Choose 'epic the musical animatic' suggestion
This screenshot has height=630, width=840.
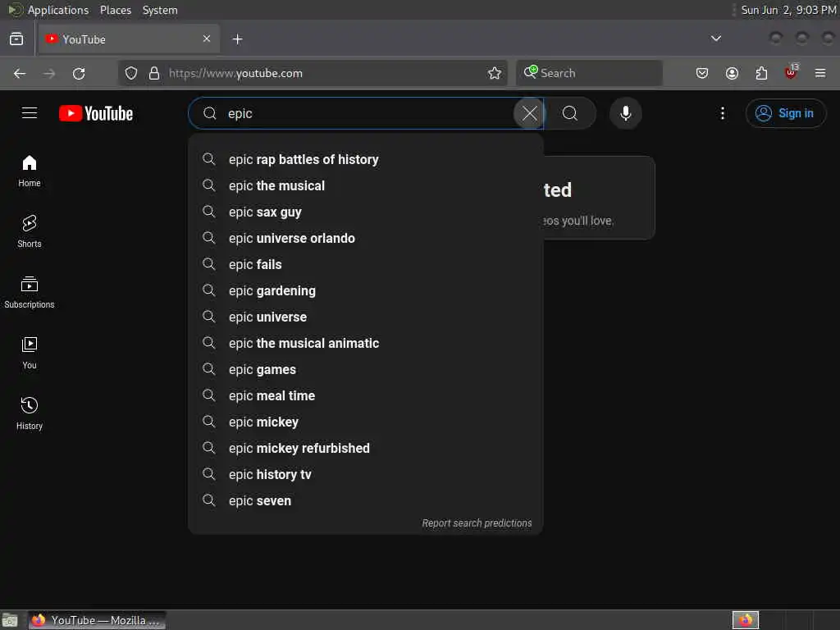pos(365,344)
